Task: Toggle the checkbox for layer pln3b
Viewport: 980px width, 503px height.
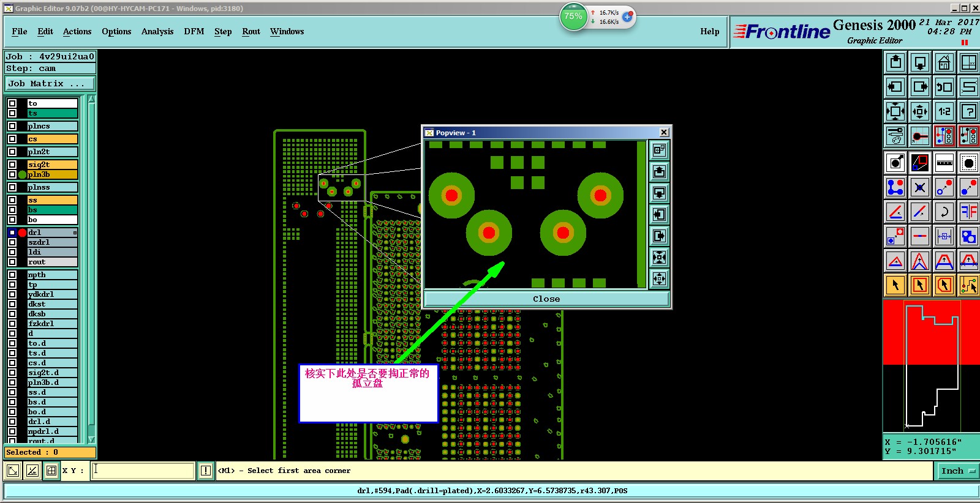Action: click(x=12, y=174)
